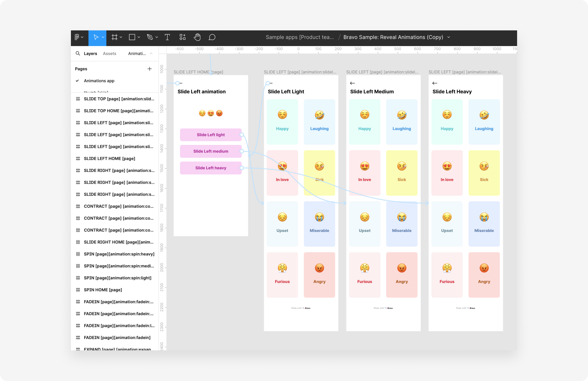588x381 pixels.
Task: Select the SPIN HOME [page] layer
Action: click(x=103, y=290)
